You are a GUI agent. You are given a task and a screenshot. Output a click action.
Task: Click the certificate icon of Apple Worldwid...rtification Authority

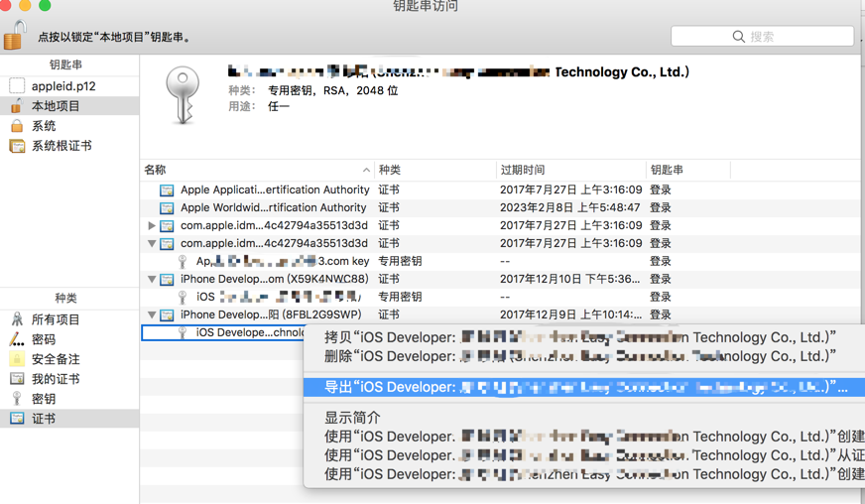point(167,208)
